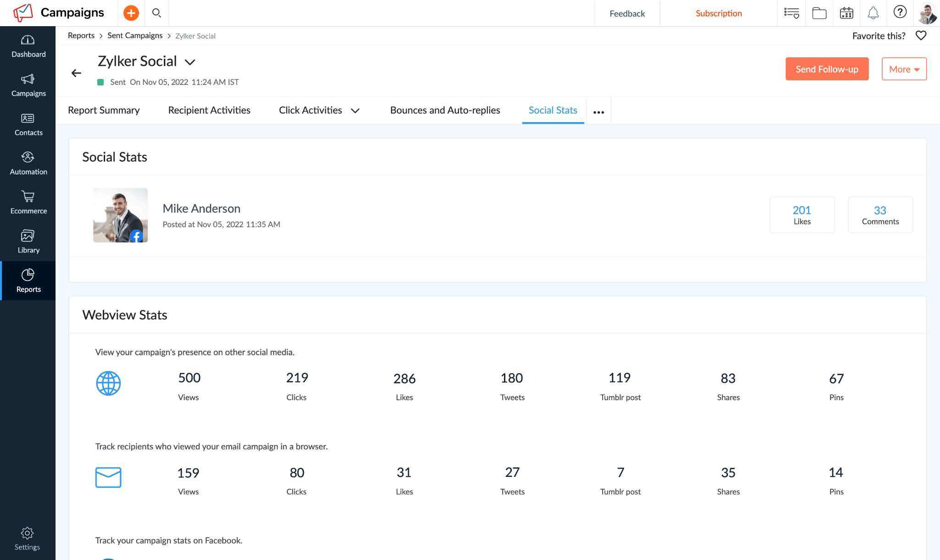Open Automation in the sidebar
Viewport: 940px width, 560px height.
(28, 164)
